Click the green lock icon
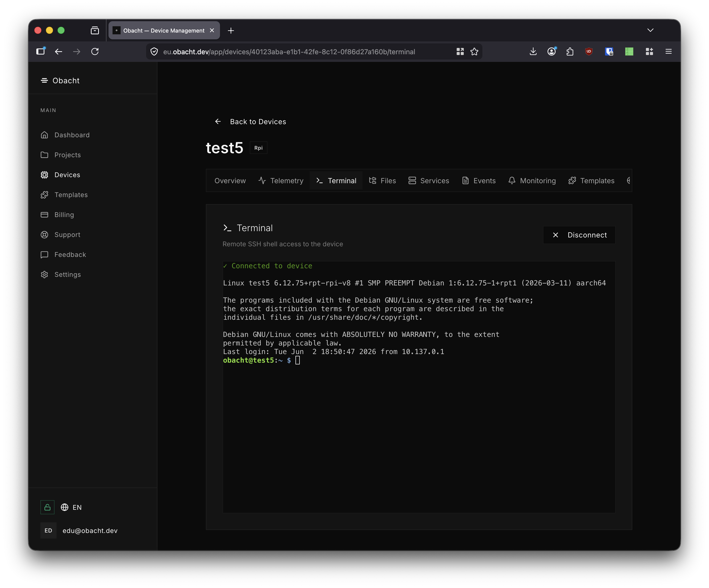Image resolution: width=709 pixels, height=588 pixels. coord(47,507)
